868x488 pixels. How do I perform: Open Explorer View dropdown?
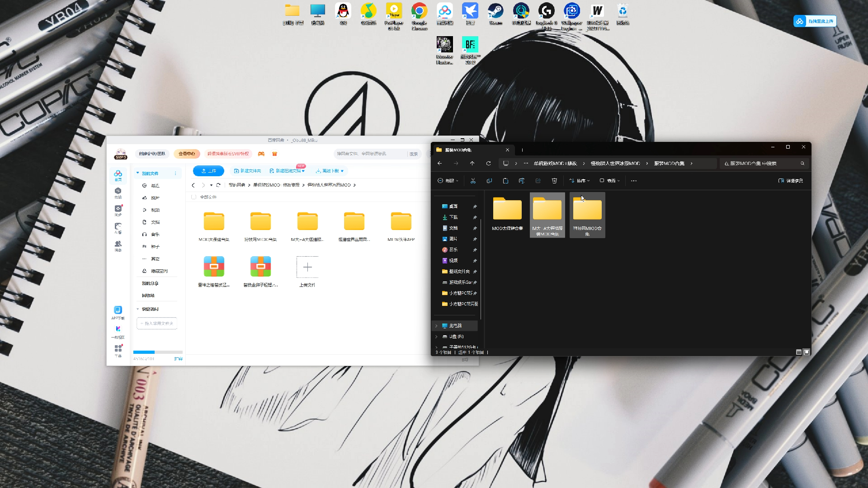(x=609, y=181)
